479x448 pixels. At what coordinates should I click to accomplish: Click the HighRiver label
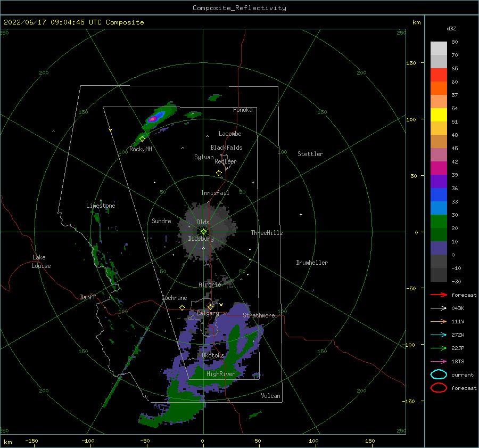221,374
